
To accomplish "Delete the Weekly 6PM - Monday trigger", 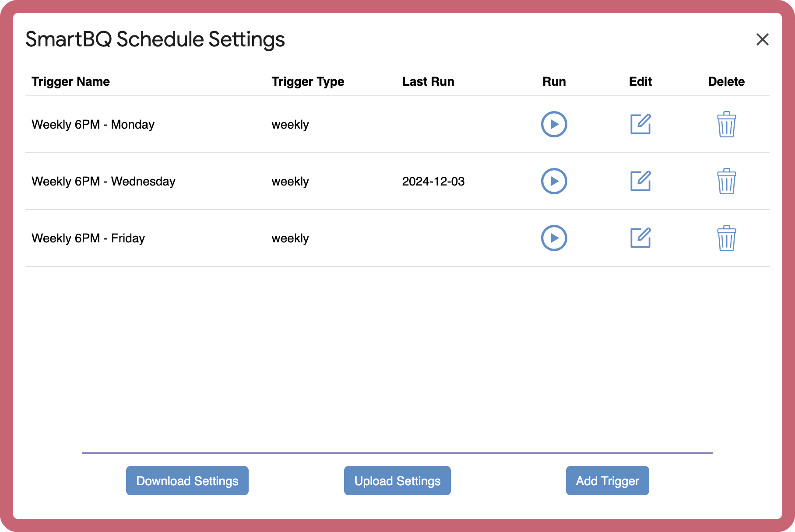I will coord(726,124).
